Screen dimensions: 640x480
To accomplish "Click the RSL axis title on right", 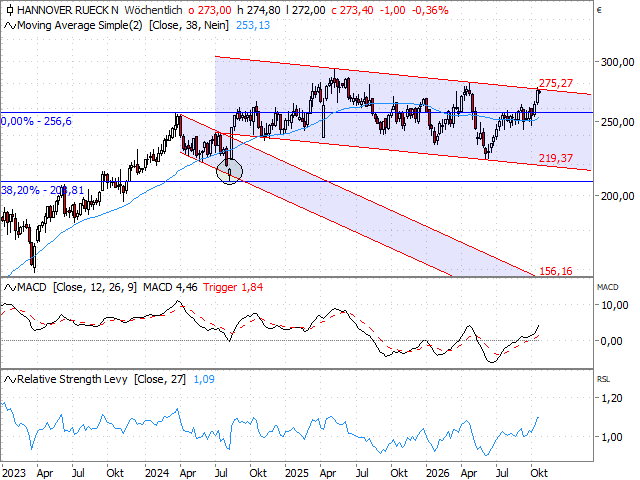I will (603, 380).
